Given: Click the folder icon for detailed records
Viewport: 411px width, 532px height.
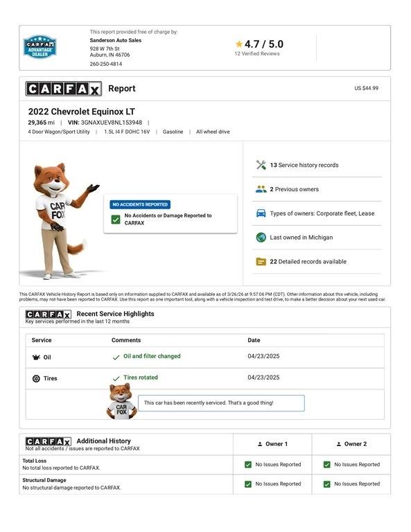Looking at the screenshot, I should pos(261,261).
